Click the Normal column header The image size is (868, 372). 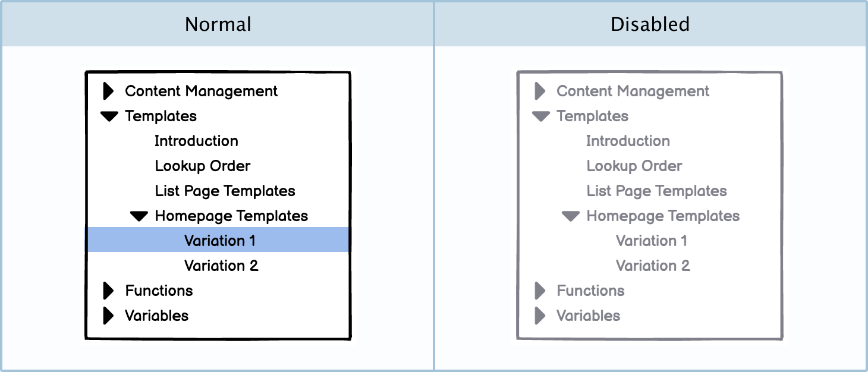pos(218,24)
